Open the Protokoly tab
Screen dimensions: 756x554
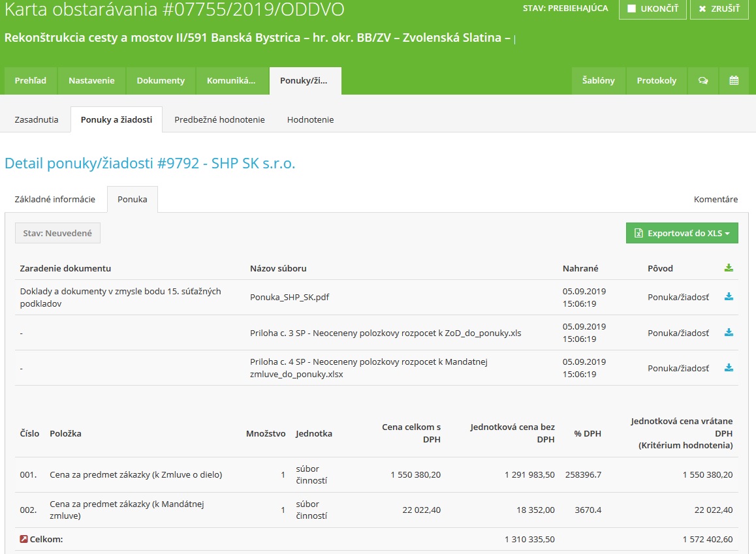(656, 81)
